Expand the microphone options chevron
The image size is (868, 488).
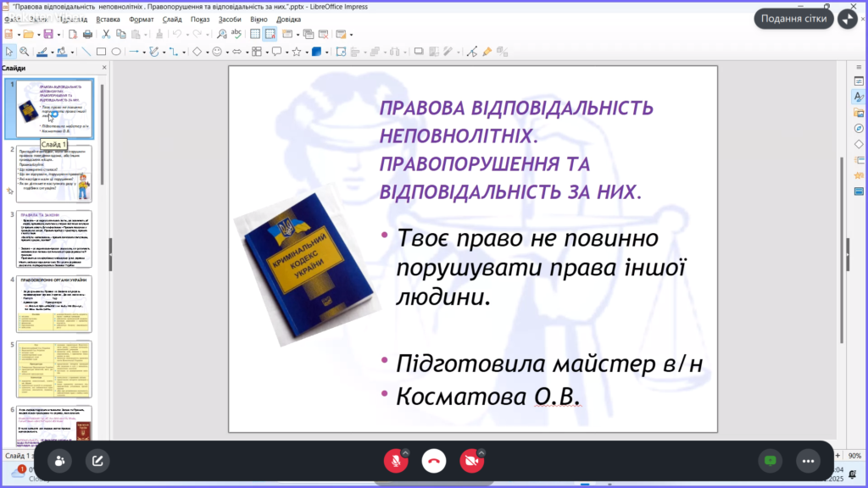click(x=405, y=452)
